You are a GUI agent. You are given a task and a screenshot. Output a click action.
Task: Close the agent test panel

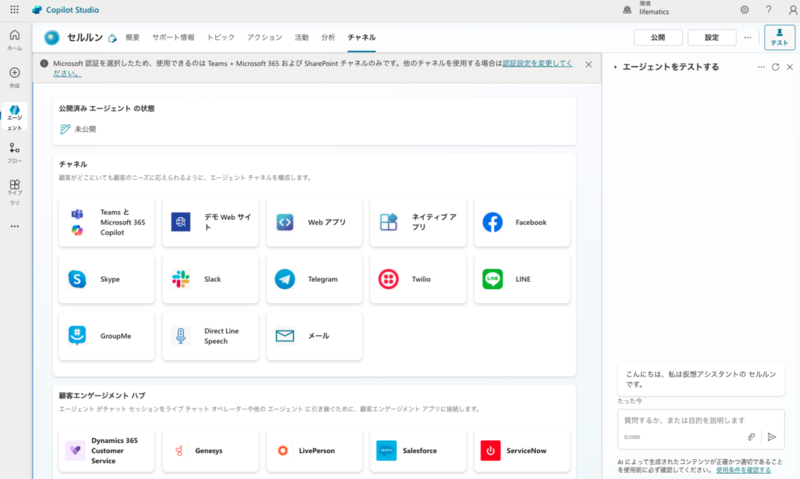tap(790, 67)
